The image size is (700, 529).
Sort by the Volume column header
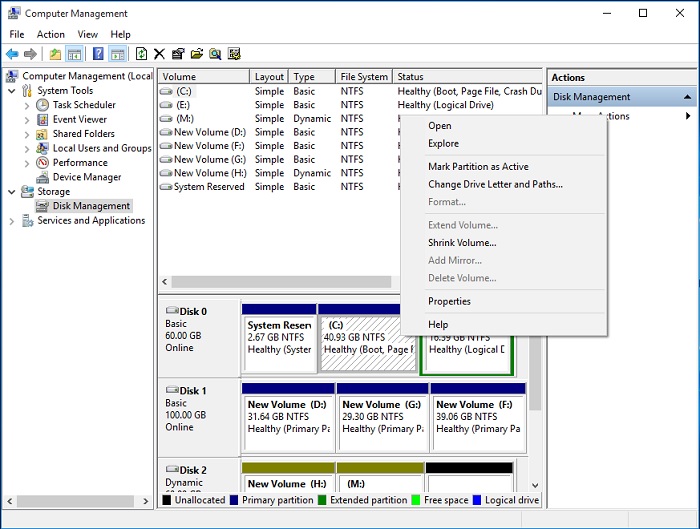[204, 77]
